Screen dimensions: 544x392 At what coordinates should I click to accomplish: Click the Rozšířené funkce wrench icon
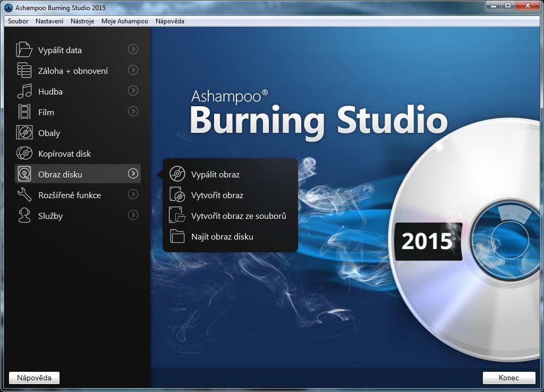24,194
